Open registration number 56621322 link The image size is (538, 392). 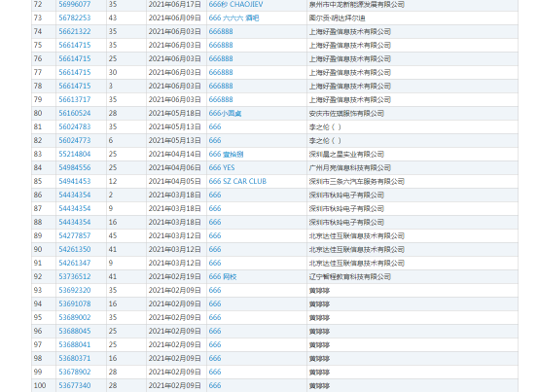click(x=75, y=31)
